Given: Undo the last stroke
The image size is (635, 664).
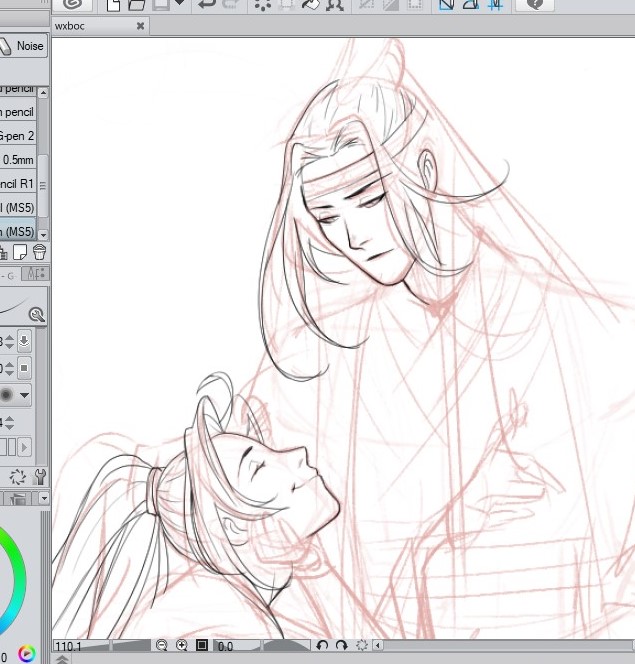Looking at the screenshot, I should [x=207, y=4].
